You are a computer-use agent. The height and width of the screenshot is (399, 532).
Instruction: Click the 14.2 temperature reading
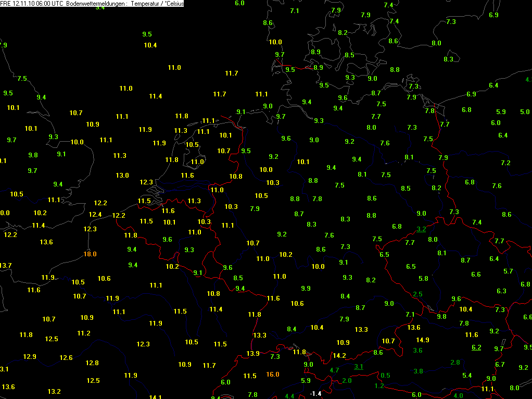click(x=339, y=356)
